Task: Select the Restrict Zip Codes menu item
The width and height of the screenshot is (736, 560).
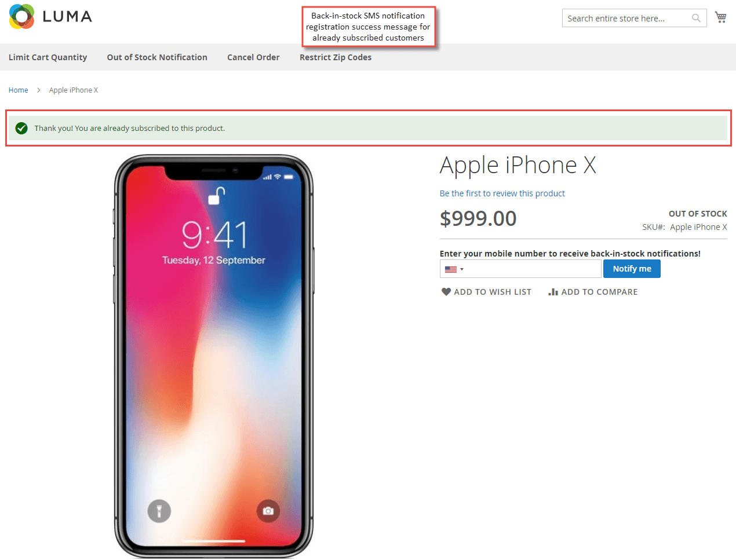Action: tap(336, 57)
